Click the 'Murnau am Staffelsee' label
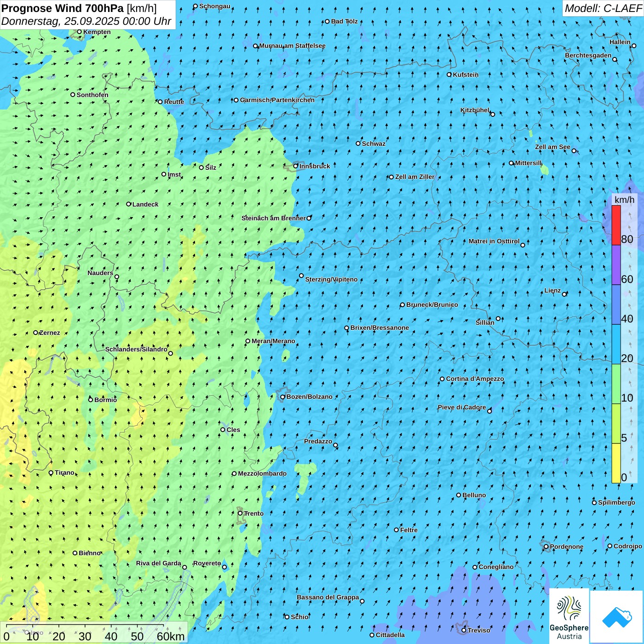 tap(293, 46)
